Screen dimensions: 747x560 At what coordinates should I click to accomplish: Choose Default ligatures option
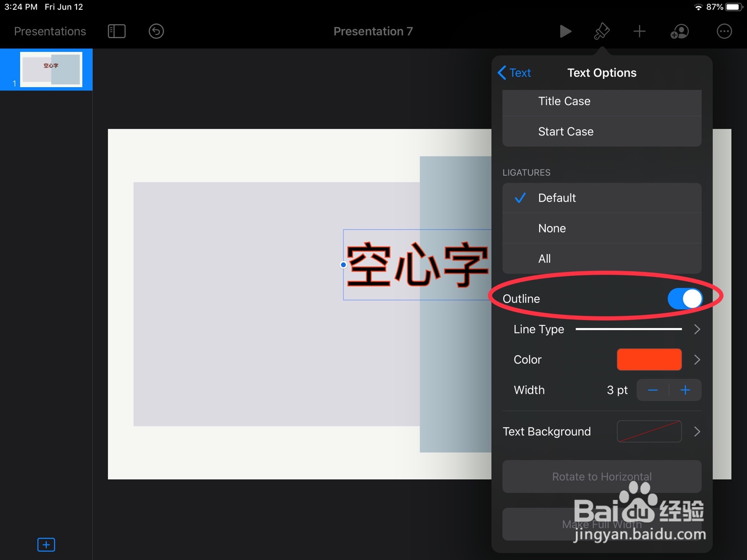coord(602,198)
